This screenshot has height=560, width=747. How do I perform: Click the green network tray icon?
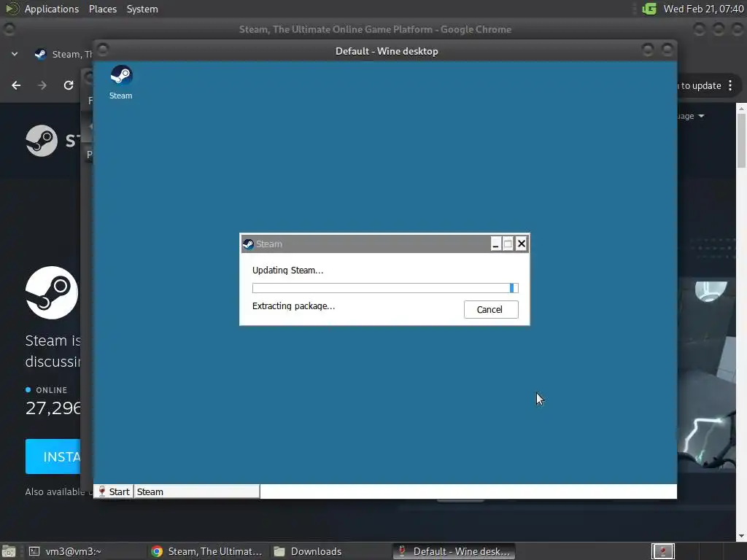click(x=649, y=9)
